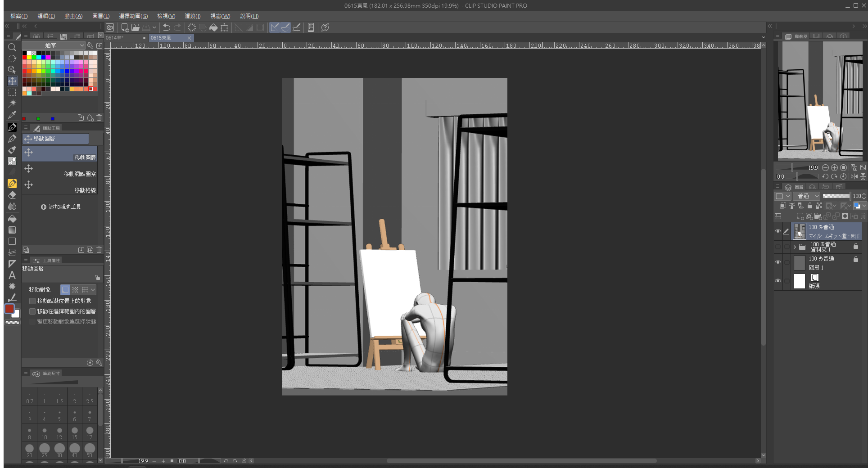The height and width of the screenshot is (468, 868).
Task: Create new raster layer icon
Action: tap(800, 216)
